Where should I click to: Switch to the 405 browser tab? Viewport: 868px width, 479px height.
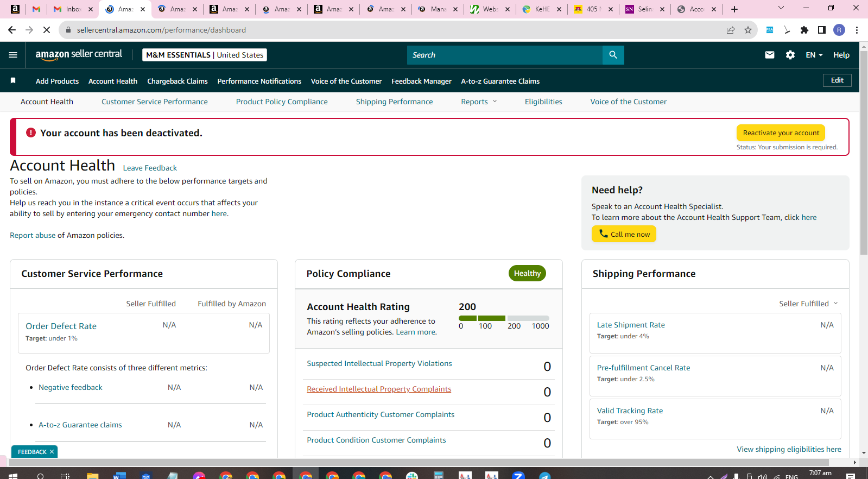pyautogui.click(x=594, y=9)
